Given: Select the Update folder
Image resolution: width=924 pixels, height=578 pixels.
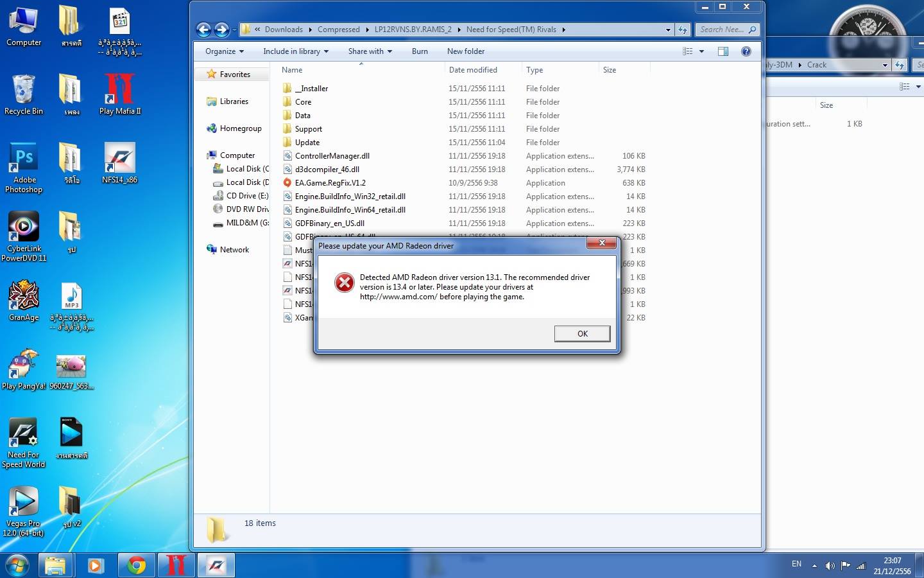Looking at the screenshot, I should click(x=307, y=143).
